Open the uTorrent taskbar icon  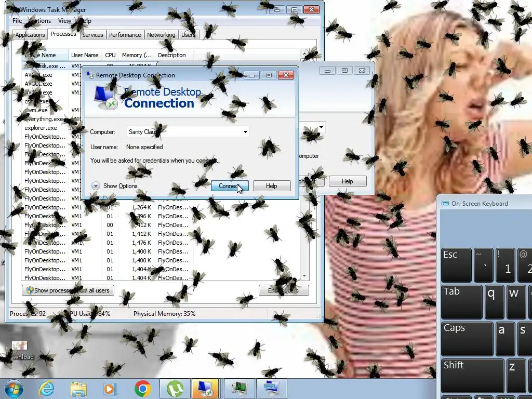point(175,389)
